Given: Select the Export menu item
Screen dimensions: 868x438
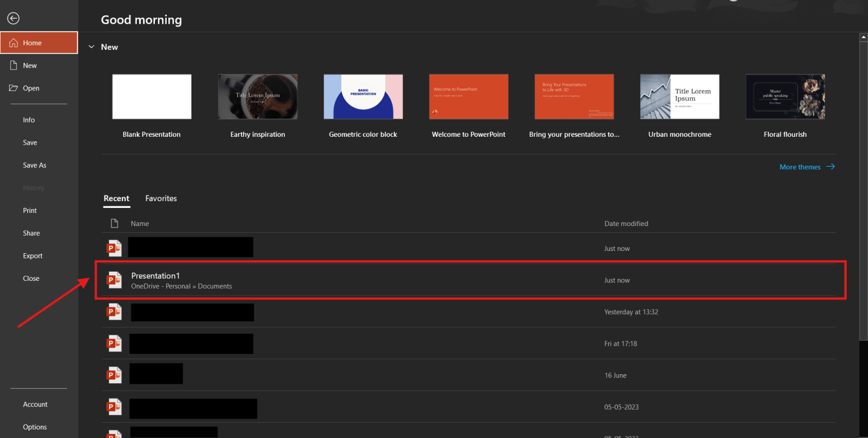Looking at the screenshot, I should pos(32,255).
